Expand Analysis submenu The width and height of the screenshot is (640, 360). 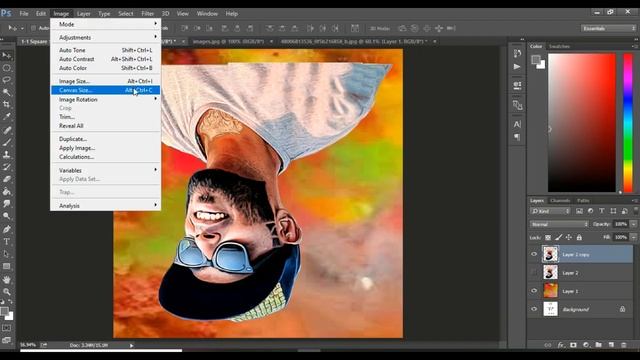click(x=106, y=206)
